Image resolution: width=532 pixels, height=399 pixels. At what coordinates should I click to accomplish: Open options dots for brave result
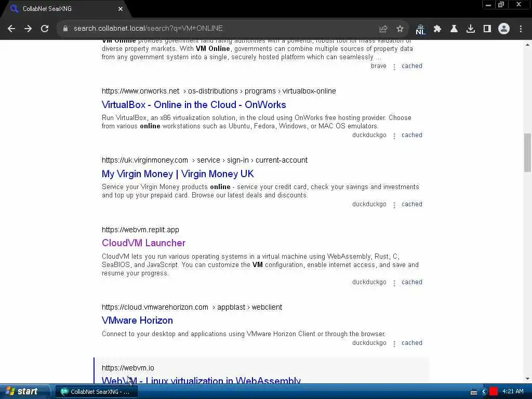pyautogui.click(x=394, y=67)
